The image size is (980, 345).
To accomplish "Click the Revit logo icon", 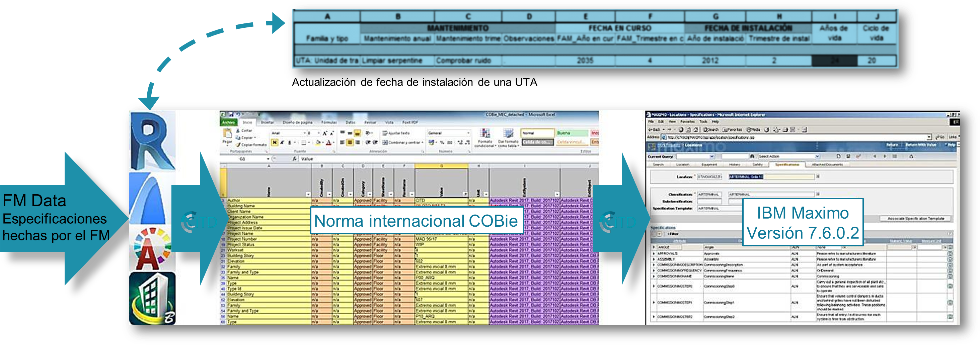I will [152, 141].
